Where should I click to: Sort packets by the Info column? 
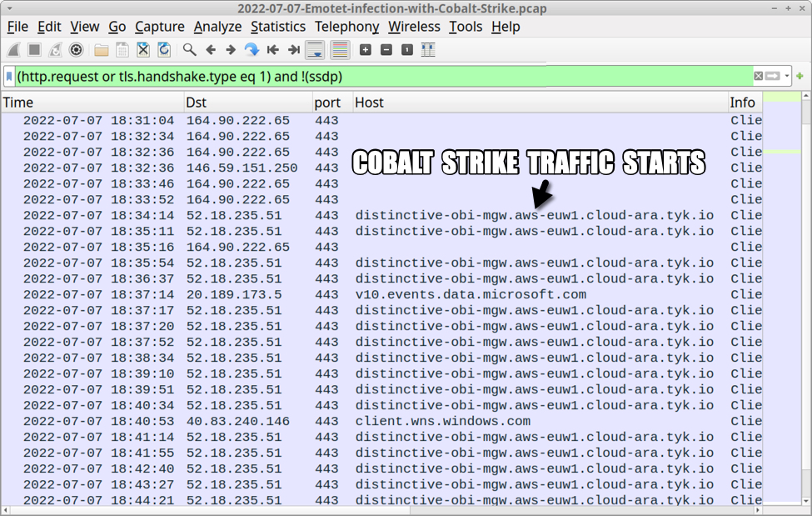(745, 103)
